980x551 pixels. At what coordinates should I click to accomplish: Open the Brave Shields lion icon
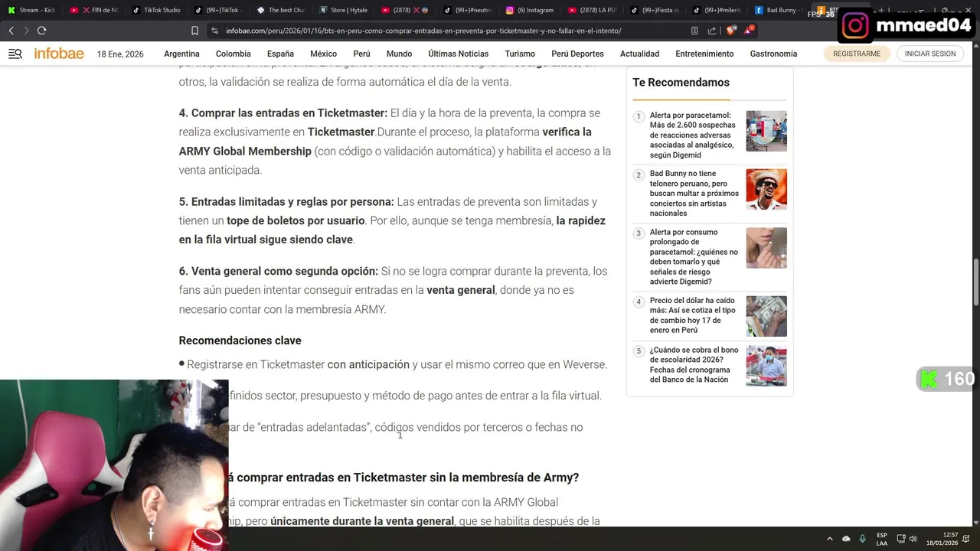pyautogui.click(x=730, y=31)
